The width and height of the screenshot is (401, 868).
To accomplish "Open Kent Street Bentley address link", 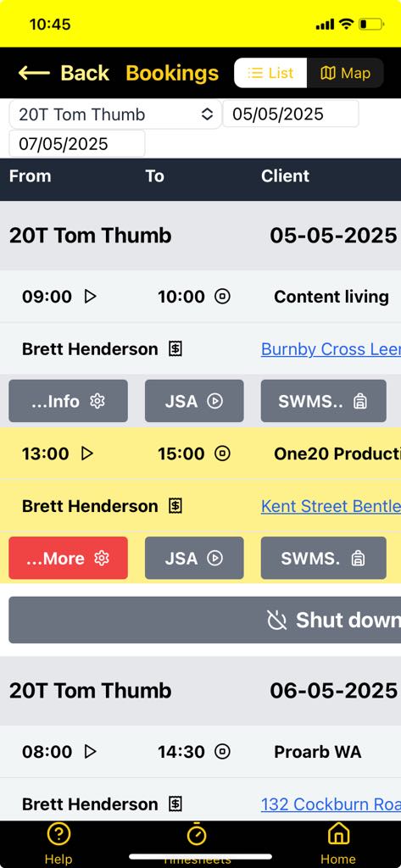I will point(331,506).
